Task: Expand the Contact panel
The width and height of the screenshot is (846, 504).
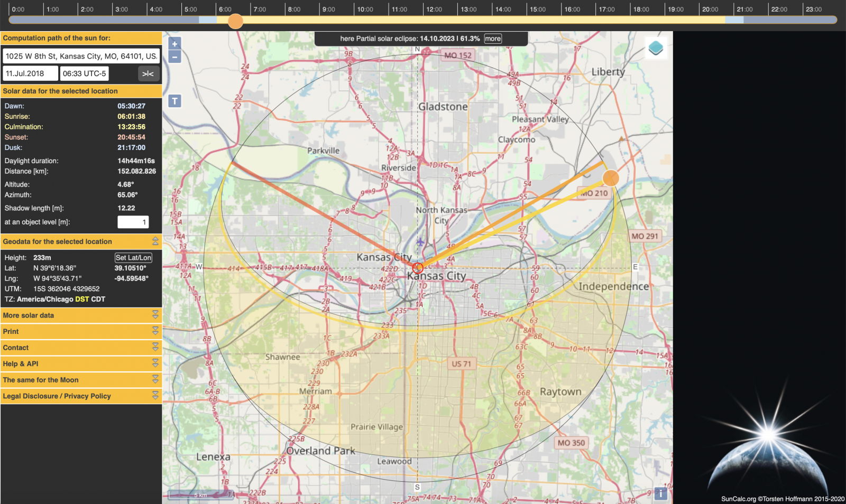Action: (155, 347)
